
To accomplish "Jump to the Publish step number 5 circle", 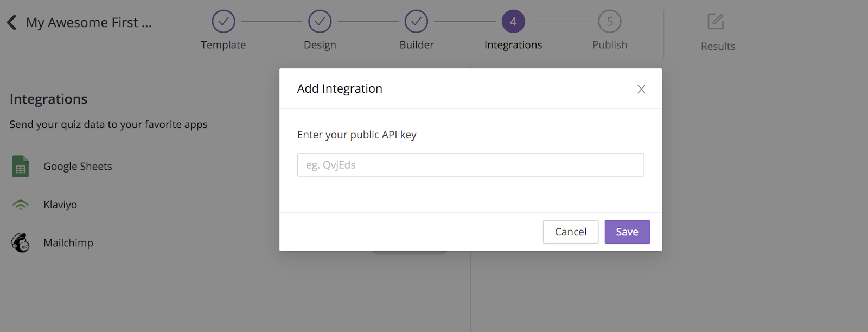I will tap(610, 22).
